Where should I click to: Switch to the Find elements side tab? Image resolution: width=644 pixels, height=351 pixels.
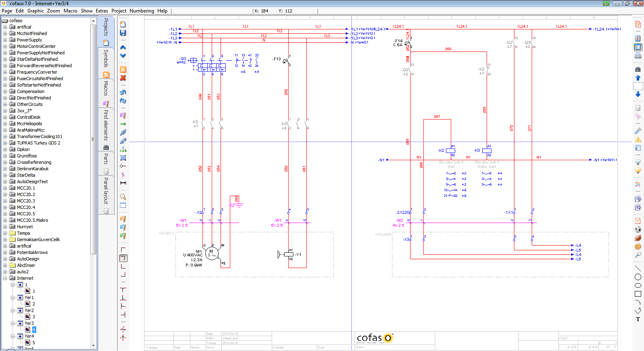click(x=106, y=130)
